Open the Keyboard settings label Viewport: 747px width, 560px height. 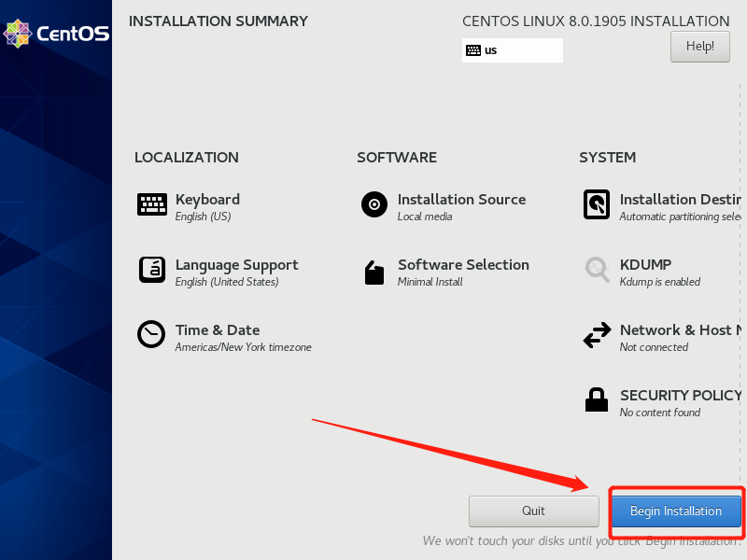[x=207, y=200]
